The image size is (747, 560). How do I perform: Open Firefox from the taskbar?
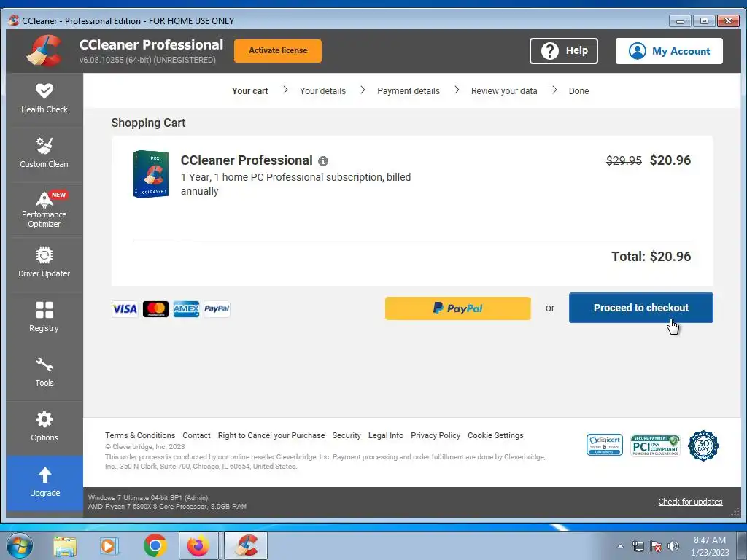pyautogui.click(x=198, y=545)
